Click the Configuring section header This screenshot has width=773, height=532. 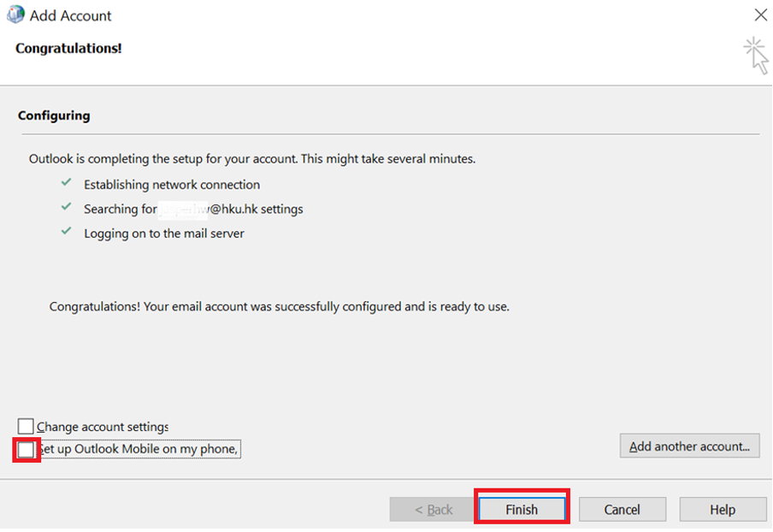point(54,115)
